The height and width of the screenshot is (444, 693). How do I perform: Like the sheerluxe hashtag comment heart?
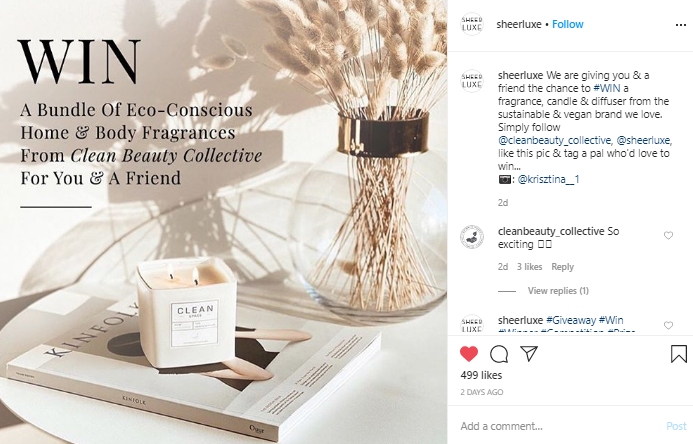coord(668,325)
